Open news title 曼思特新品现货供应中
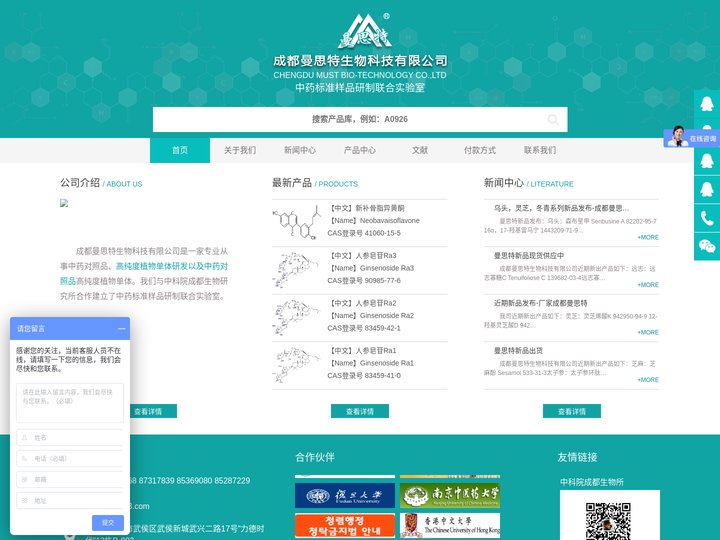The height and width of the screenshot is (540, 720). (x=529, y=255)
